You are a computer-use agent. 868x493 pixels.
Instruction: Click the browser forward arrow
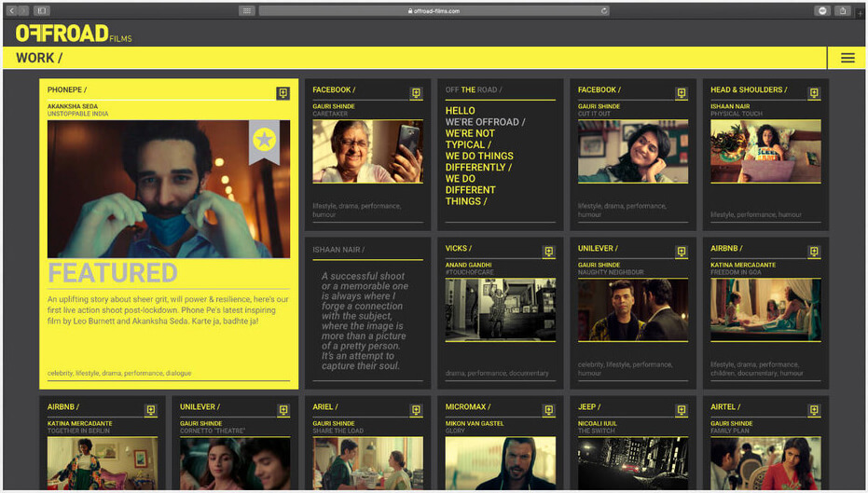tap(23, 10)
